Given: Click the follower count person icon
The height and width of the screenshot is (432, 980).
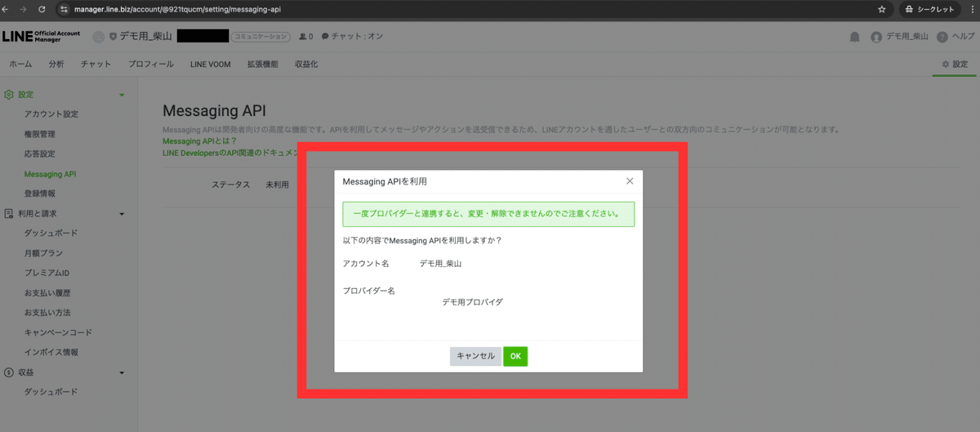Looking at the screenshot, I should pos(304,37).
